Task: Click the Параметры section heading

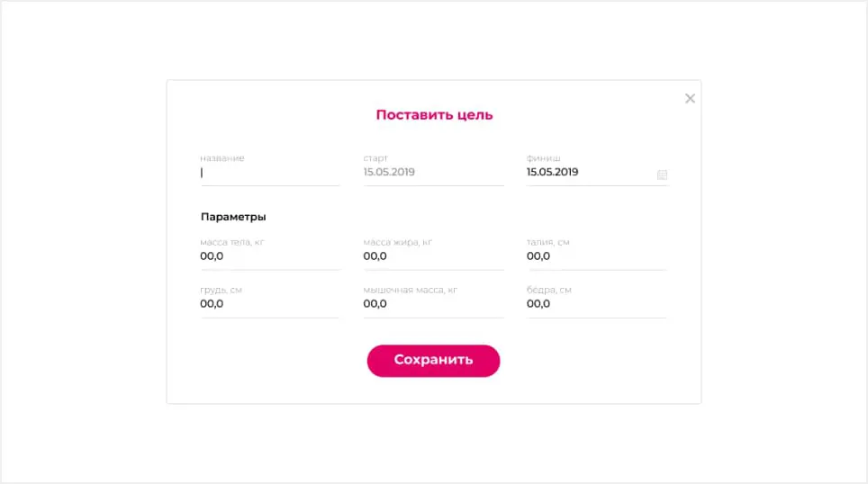Action: [x=233, y=217]
